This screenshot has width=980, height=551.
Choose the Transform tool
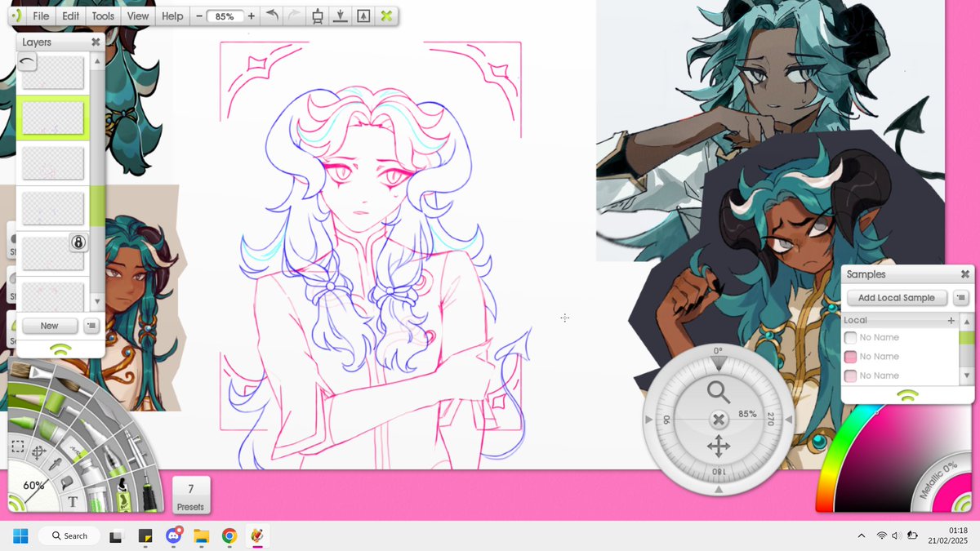coord(39,452)
